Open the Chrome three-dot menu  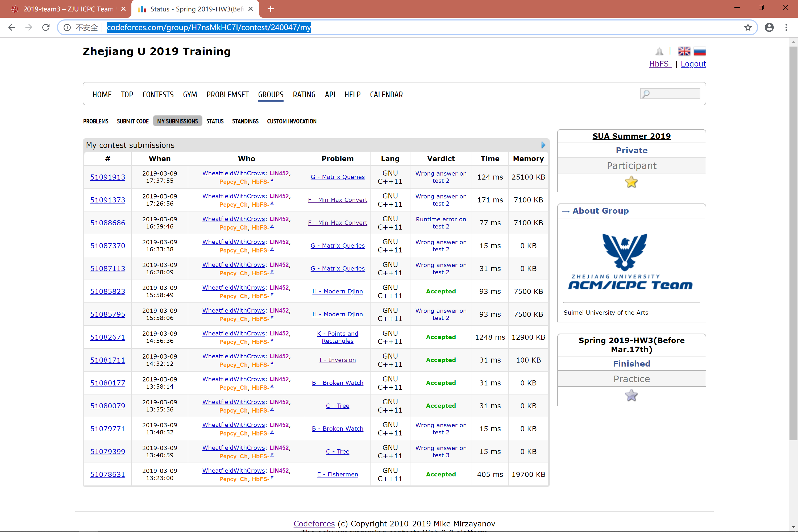pos(786,27)
